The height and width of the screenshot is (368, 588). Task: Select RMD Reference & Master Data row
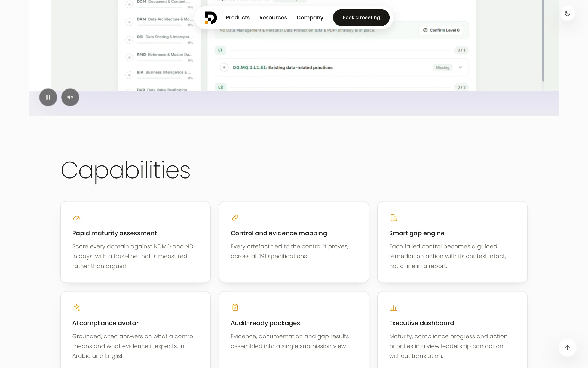tap(159, 57)
